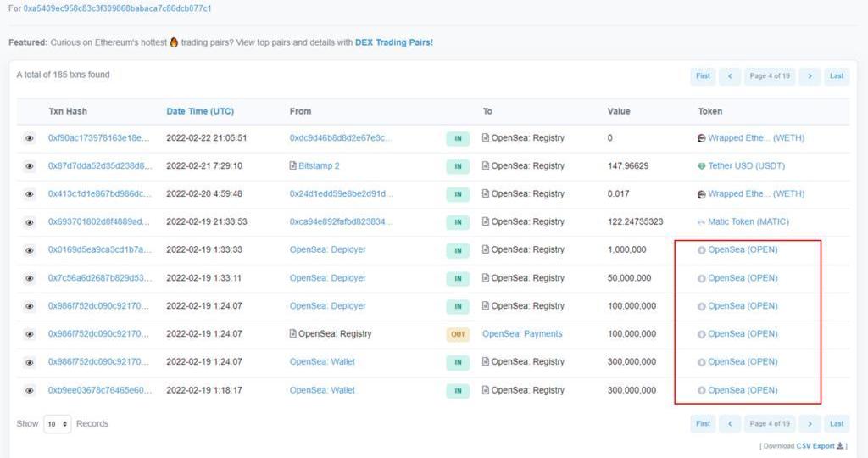Click Tether USD token icon
Screen dimensions: 868x458
click(701, 166)
